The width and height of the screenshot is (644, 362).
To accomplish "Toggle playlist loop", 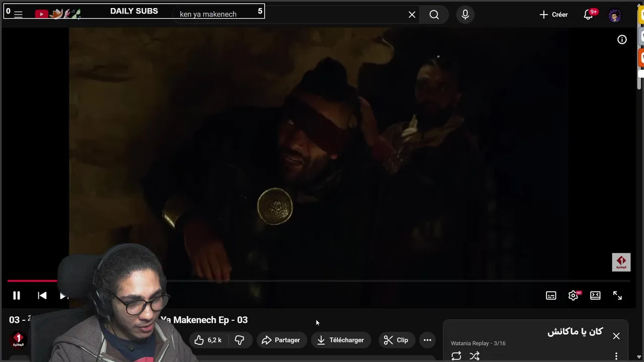I will tap(456, 356).
